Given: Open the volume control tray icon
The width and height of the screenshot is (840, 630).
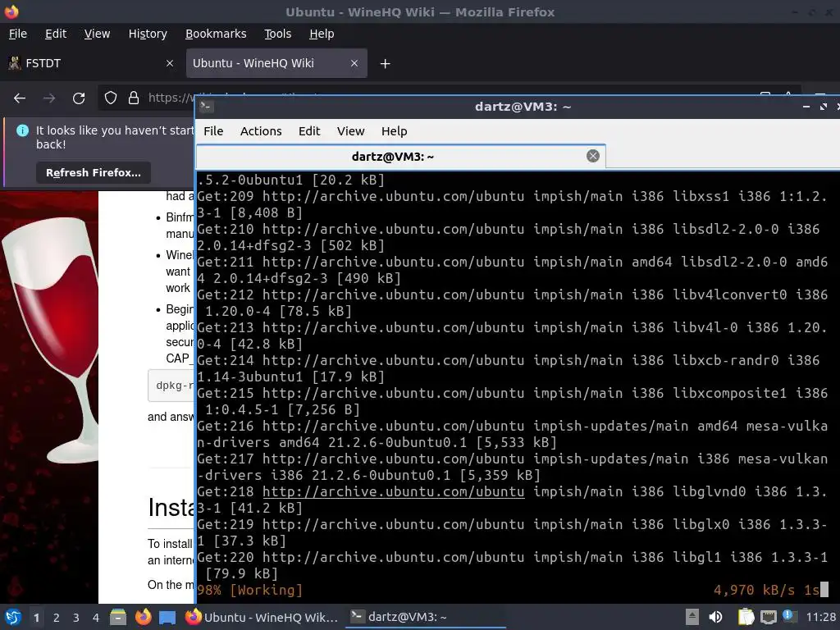Looking at the screenshot, I should (715, 617).
